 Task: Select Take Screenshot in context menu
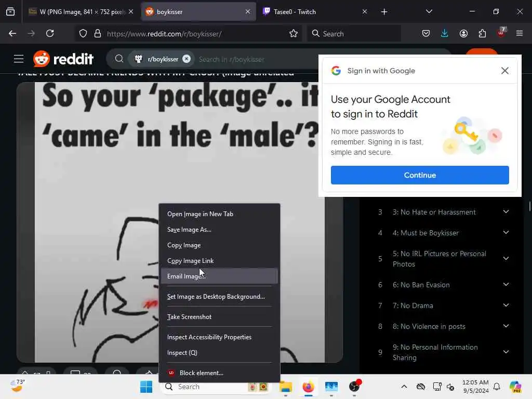point(219,316)
